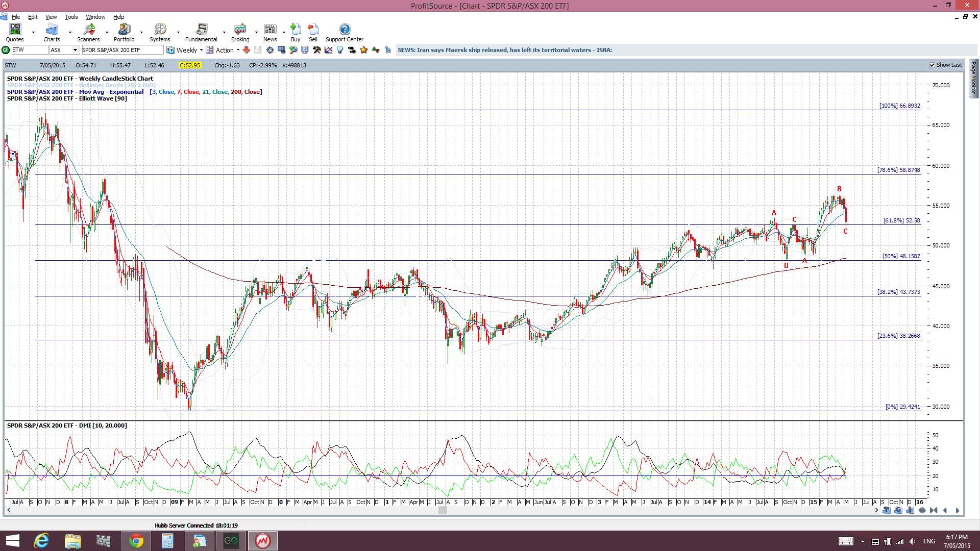Click the highlighted close price C:52.95
This screenshot has height=551, width=980.
coord(190,65)
